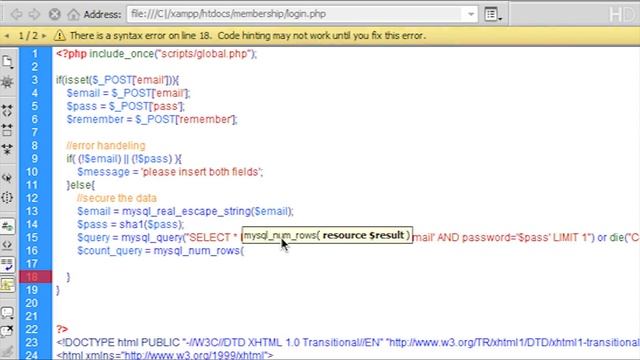Viewport: 640px width, 360px height.
Task: Click the DOCTYPE html PUBLIC line
Action: click(x=347, y=342)
